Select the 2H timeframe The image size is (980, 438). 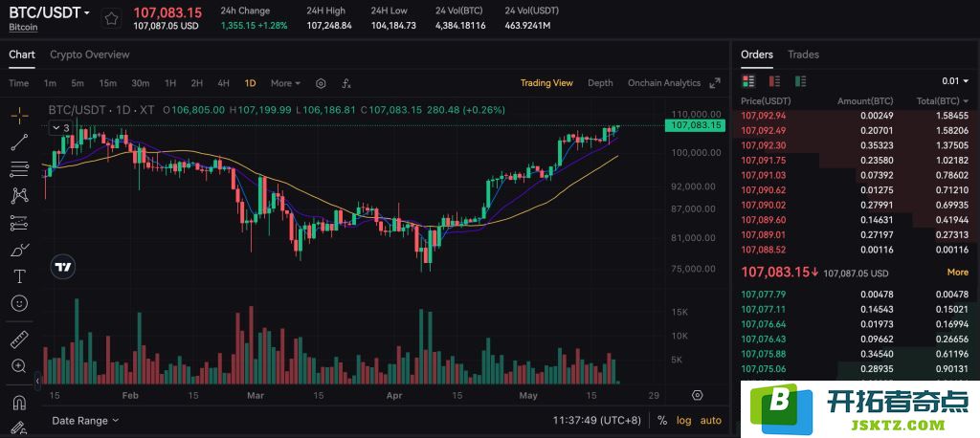coord(196,83)
